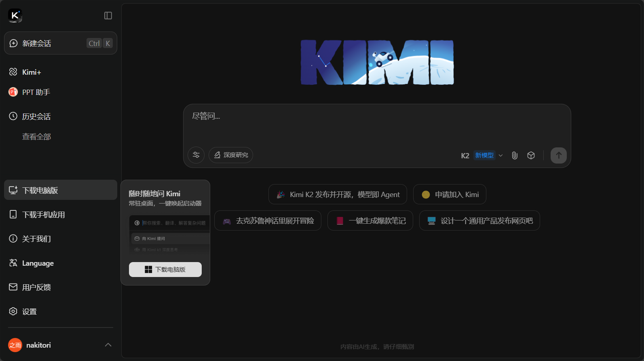Open the K2 model selector dropdown
This screenshot has height=361, width=644.
click(482, 155)
